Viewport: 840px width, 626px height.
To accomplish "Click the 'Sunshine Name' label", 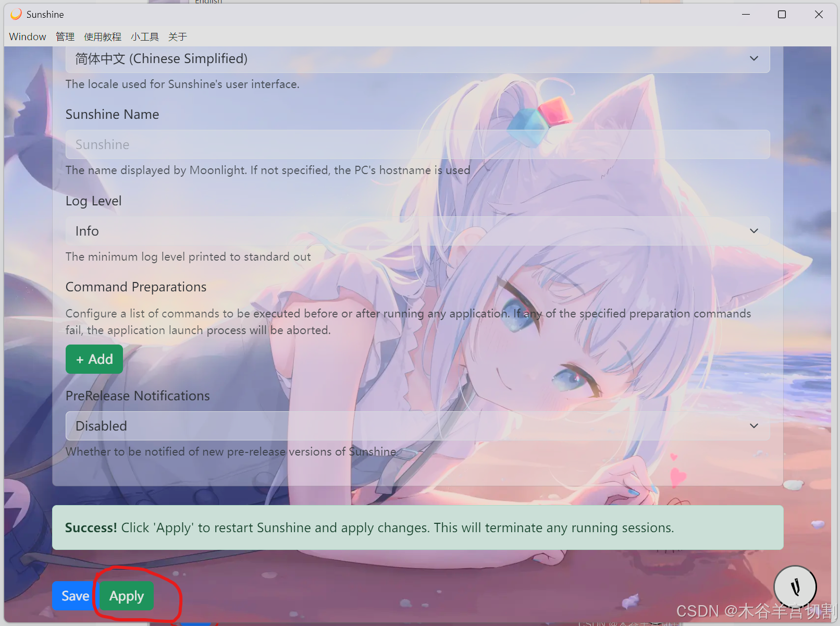I will 113,115.
